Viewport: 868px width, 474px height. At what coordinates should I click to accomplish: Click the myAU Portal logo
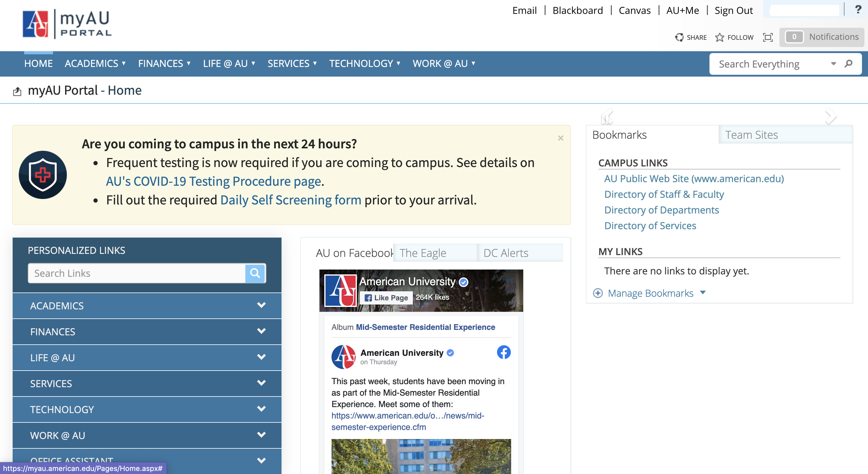(67, 24)
